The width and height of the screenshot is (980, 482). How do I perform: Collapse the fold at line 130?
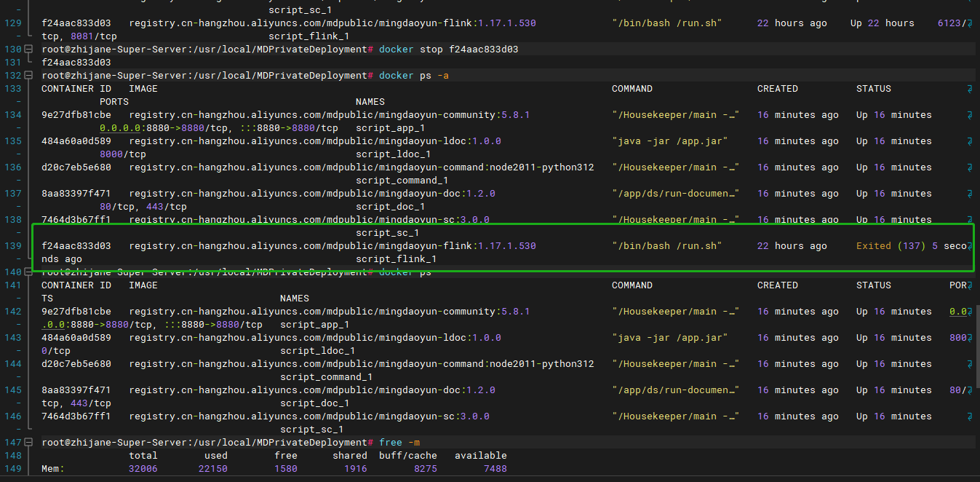pos(28,50)
